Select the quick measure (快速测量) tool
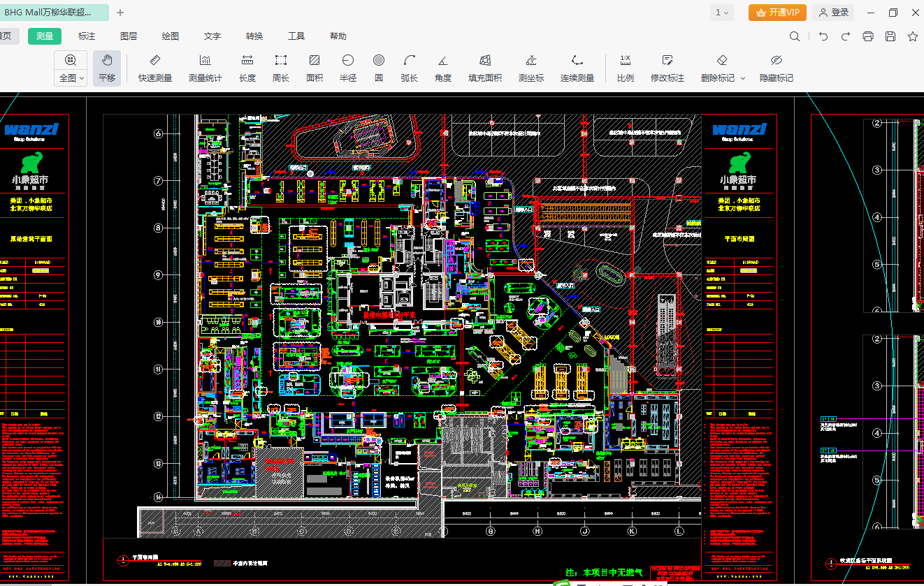924x586 pixels. coord(154,68)
